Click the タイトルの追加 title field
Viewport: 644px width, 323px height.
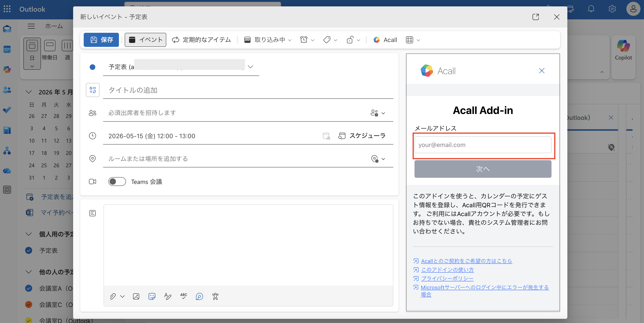pos(248,90)
